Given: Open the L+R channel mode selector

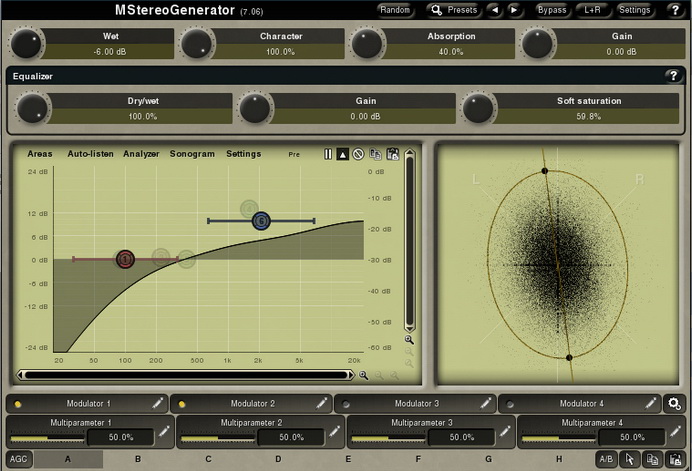Looking at the screenshot, I should (x=592, y=10).
